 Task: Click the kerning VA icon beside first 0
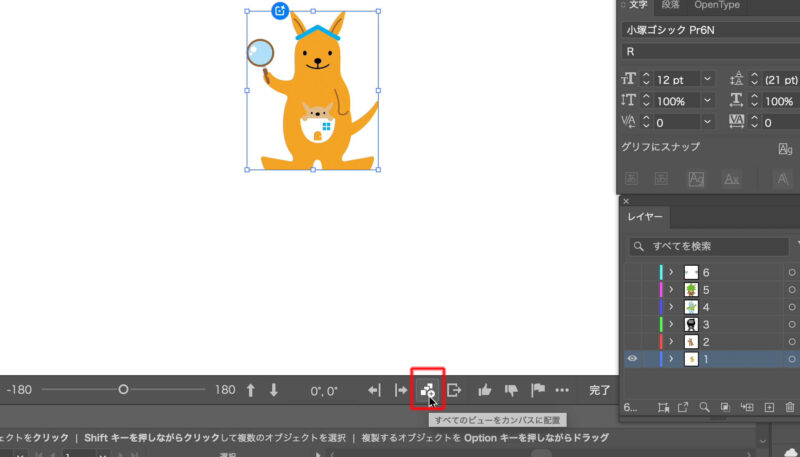click(x=629, y=122)
